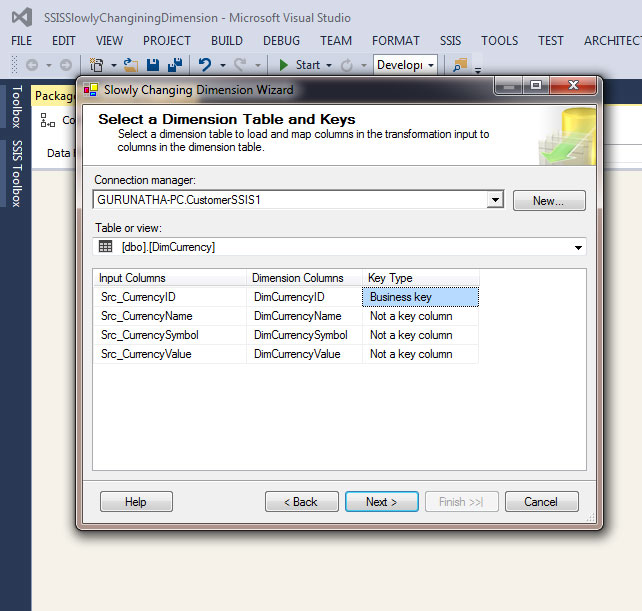Click the Next > button
The image size is (642, 611).
pos(382,502)
